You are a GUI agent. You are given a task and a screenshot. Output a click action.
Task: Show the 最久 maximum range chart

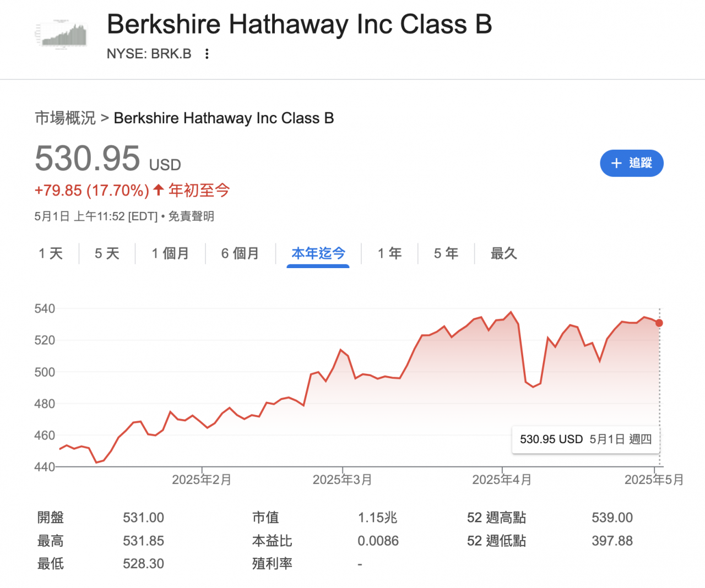(x=503, y=253)
